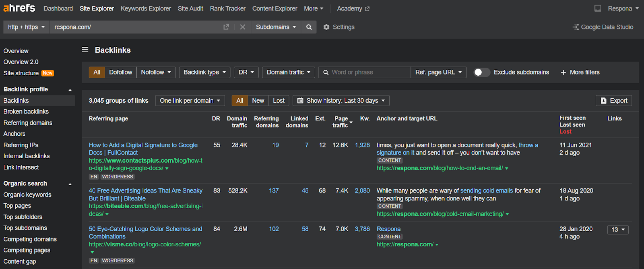Image resolution: width=644 pixels, height=269 pixels.
Task: Expand biteable.com referring URL arrow
Action: (107, 214)
